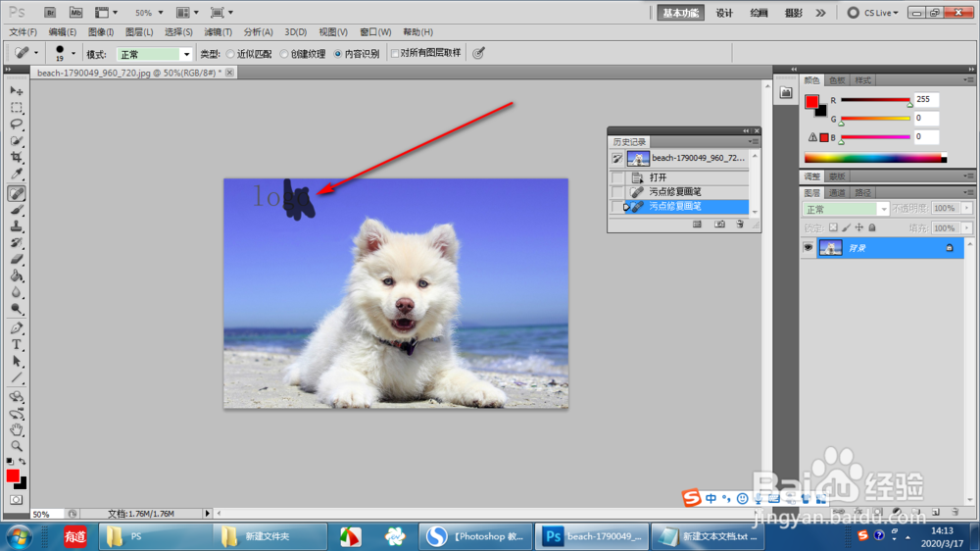This screenshot has height=551, width=980.
Task: Open the 滤镜(T) menu
Action: tap(218, 32)
